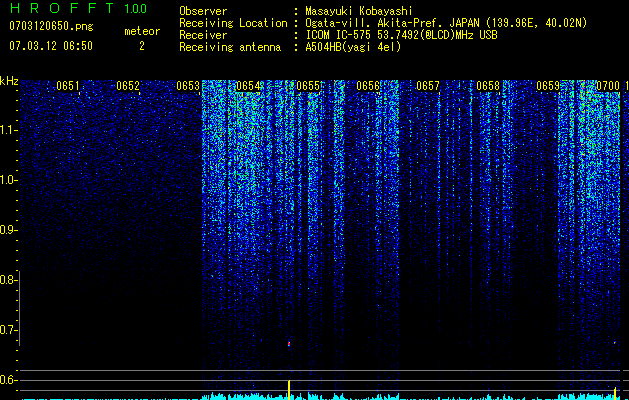
Task: Click the red meteor echo dot near 0655
Action: pos(289,344)
